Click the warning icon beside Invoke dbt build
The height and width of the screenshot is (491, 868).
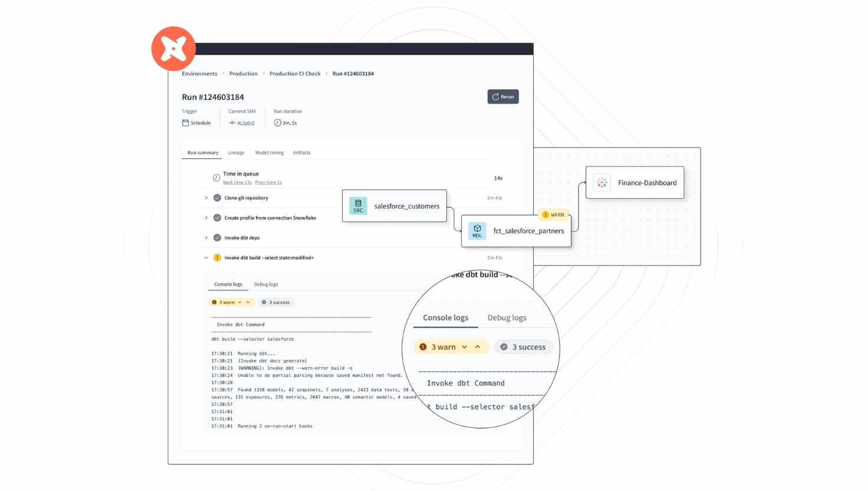217,258
